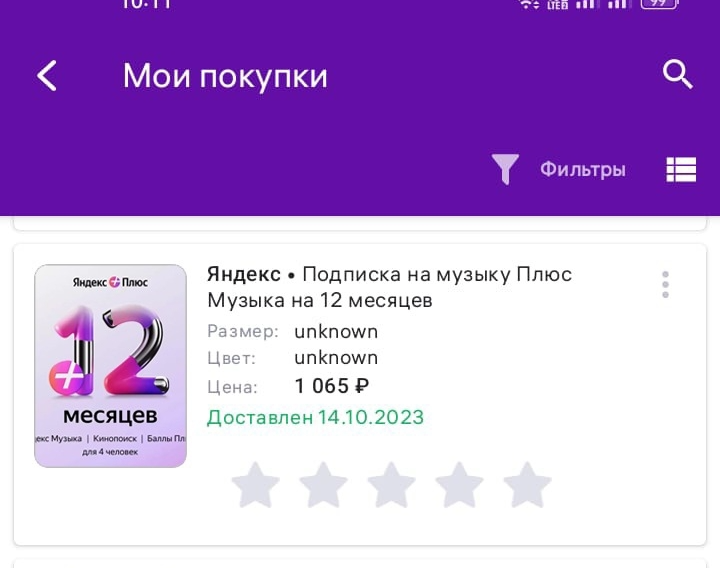Give the purchase three stars
The image size is (720, 568).
(x=391, y=485)
